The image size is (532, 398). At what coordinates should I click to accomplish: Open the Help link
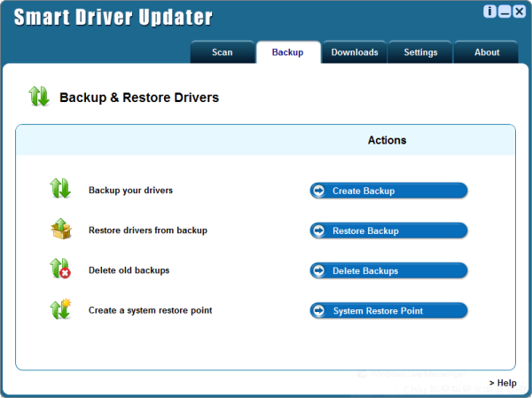pos(503,383)
